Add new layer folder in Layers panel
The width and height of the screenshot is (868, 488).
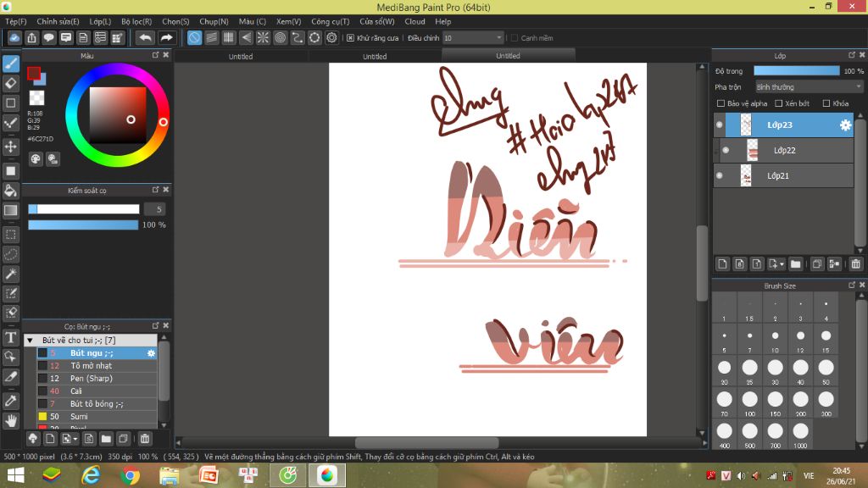(795, 264)
